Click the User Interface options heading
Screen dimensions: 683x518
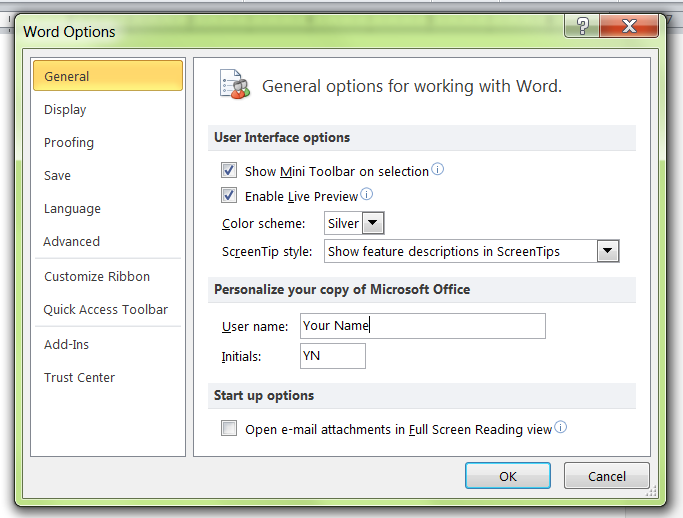point(282,138)
